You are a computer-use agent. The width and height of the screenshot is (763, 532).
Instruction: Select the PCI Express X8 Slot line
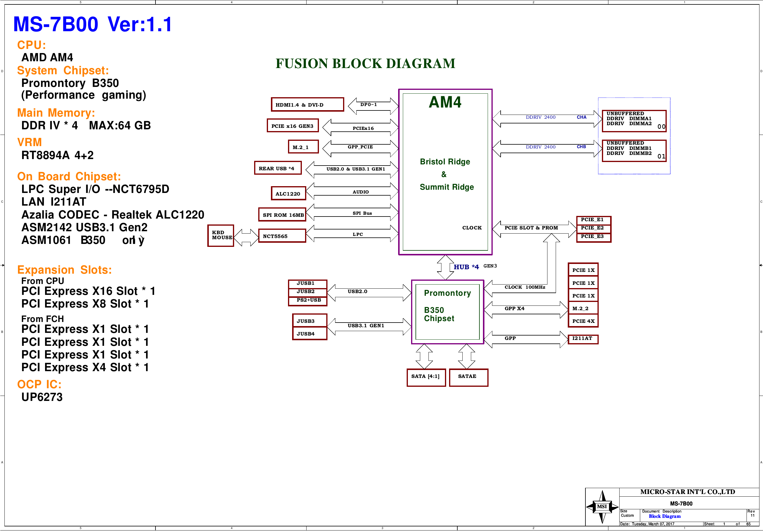(85, 304)
